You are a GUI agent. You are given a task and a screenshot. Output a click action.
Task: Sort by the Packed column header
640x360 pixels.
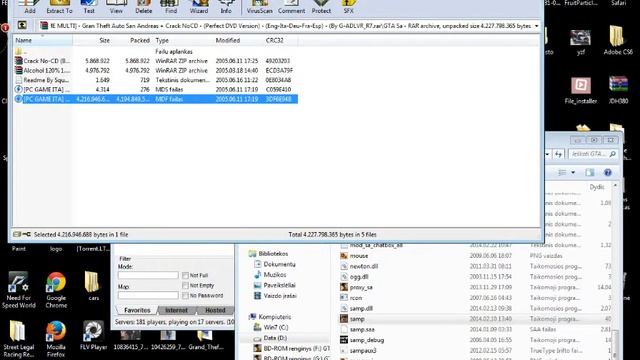point(132,40)
